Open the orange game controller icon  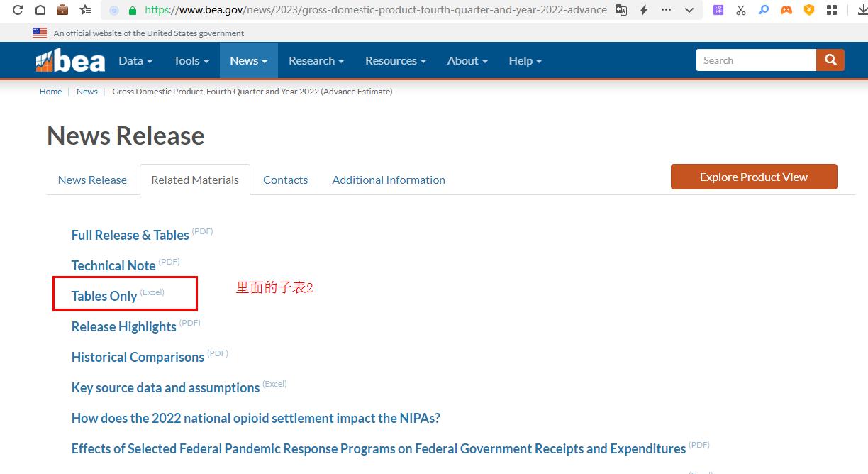click(786, 10)
